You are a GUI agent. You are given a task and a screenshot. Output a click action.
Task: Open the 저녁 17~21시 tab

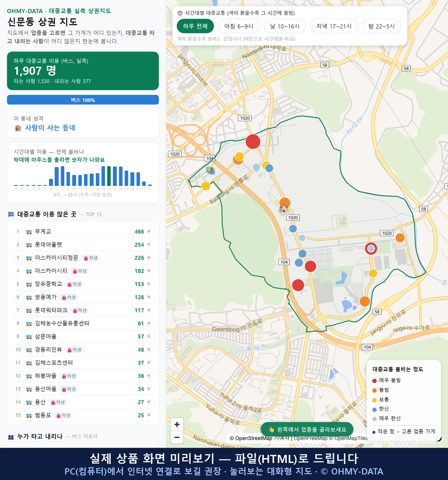click(x=334, y=26)
